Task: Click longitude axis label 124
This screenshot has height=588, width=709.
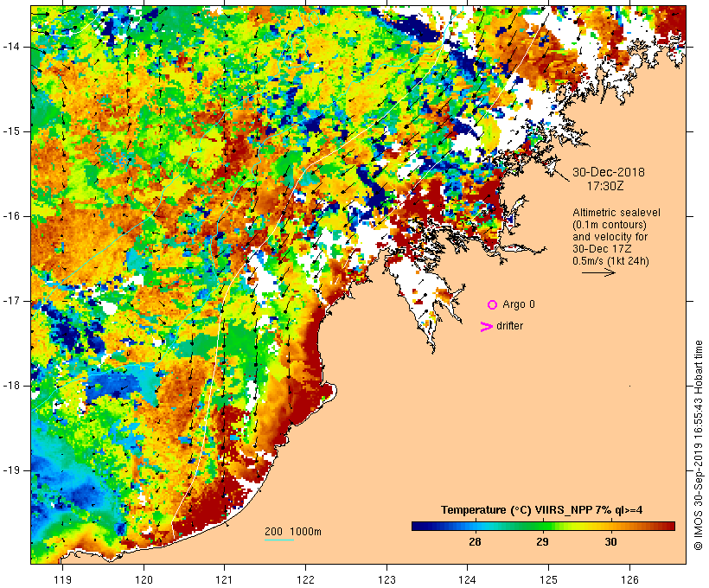Action: pos(468,579)
